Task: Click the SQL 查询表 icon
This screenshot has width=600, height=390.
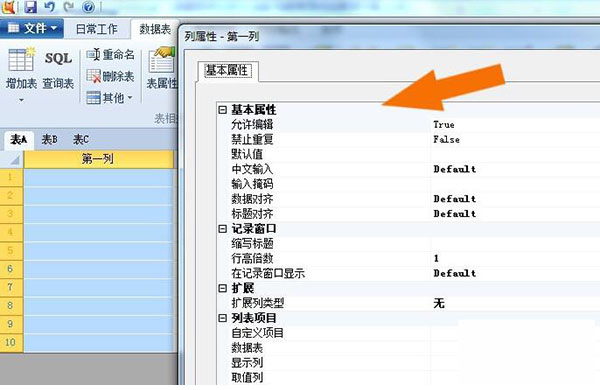Action: [x=58, y=69]
